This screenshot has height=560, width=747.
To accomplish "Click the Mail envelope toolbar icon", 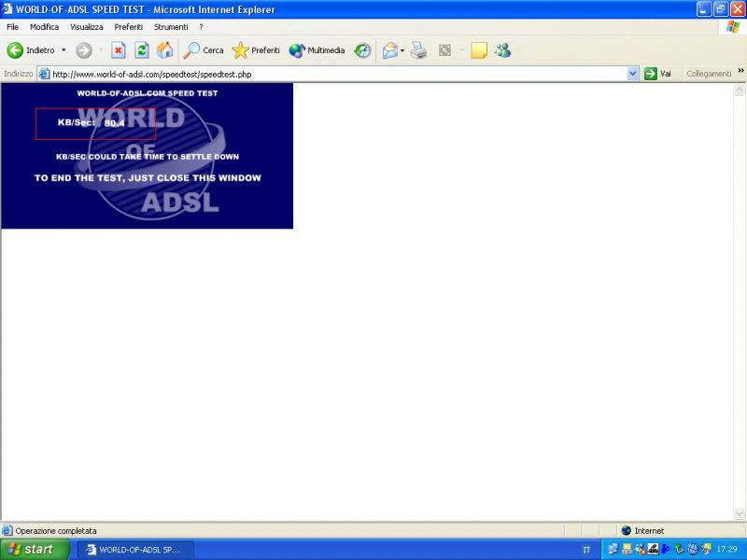I will click(390, 50).
